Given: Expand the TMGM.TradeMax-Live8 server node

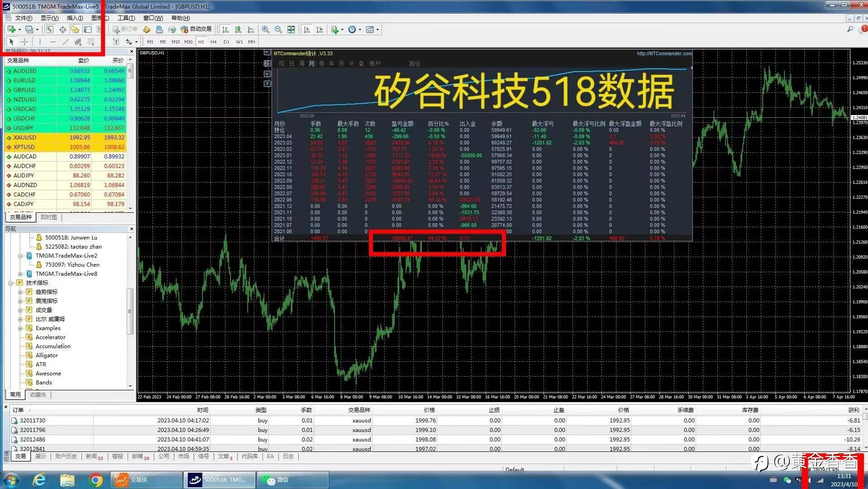Looking at the screenshot, I should 20,274.
